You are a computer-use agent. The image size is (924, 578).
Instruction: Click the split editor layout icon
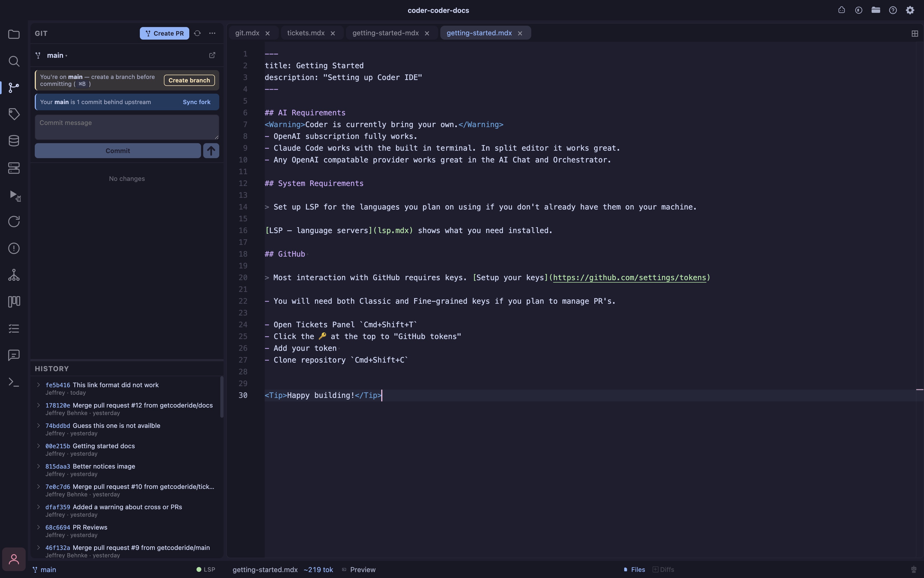[914, 34]
